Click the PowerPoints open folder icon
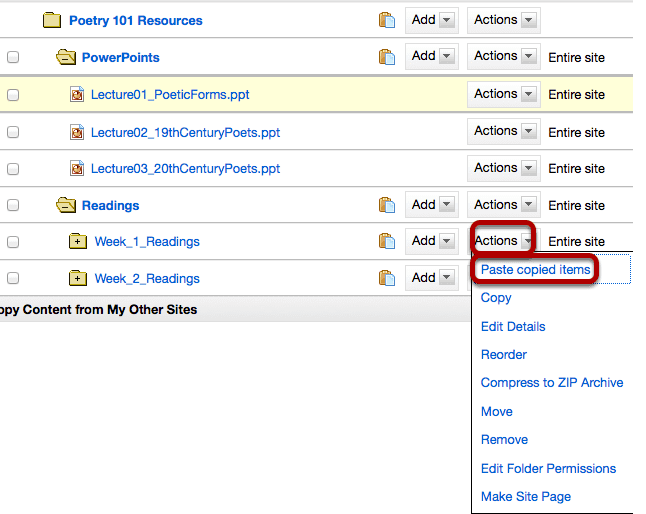Screen dimensions: 646x514 [66, 57]
